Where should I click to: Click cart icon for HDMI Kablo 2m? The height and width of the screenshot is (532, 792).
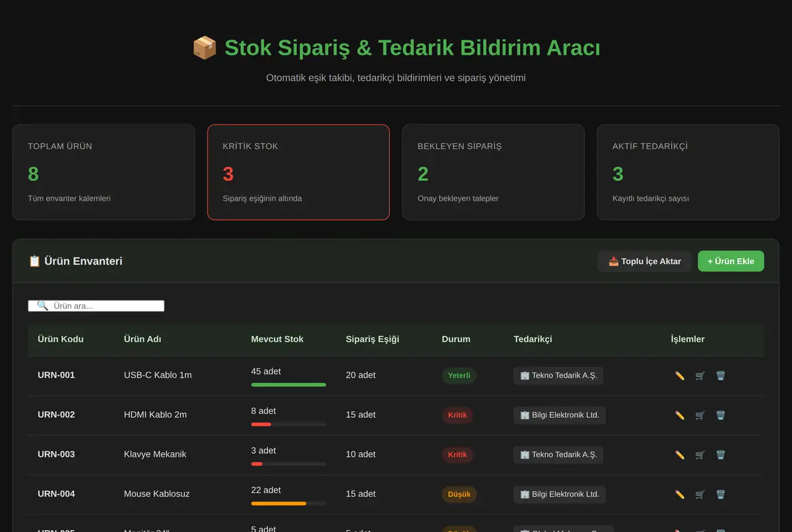pos(700,415)
